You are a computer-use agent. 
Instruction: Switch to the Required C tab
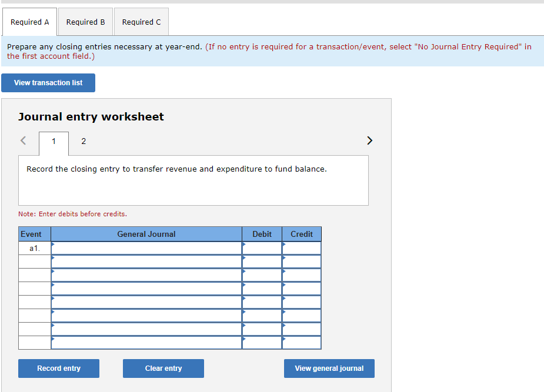pos(141,22)
